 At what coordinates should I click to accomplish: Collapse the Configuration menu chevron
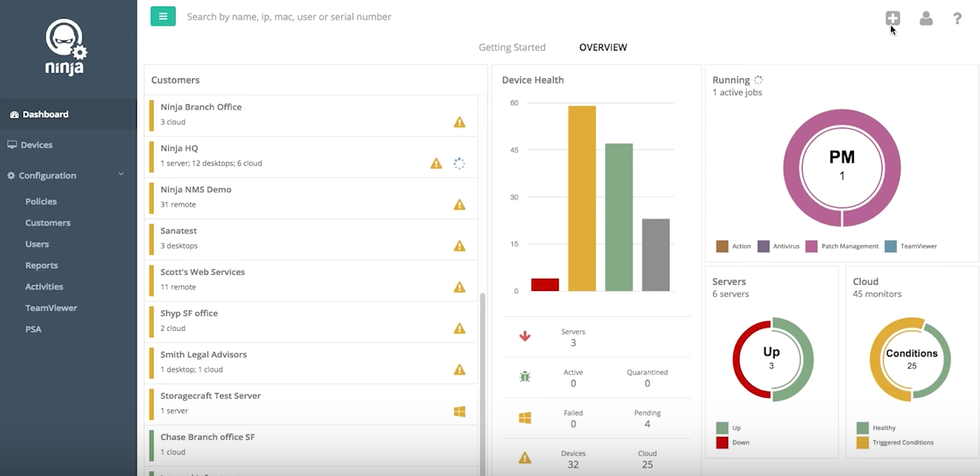click(x=121, y=175)
